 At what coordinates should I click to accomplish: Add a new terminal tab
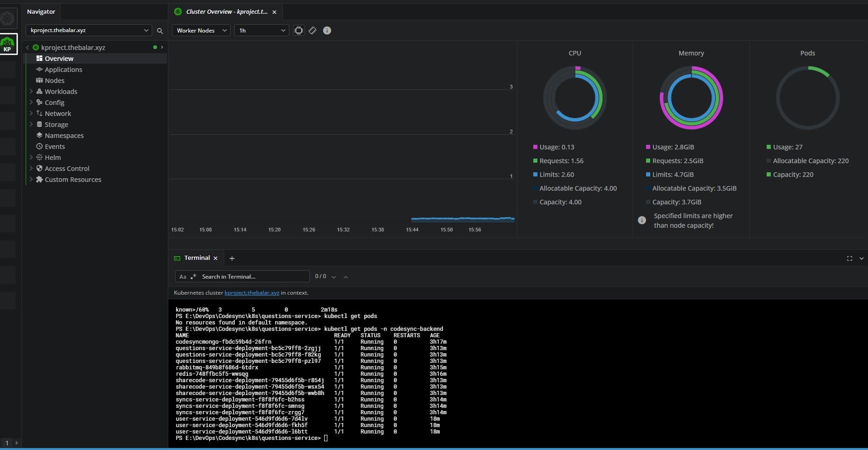232,258
